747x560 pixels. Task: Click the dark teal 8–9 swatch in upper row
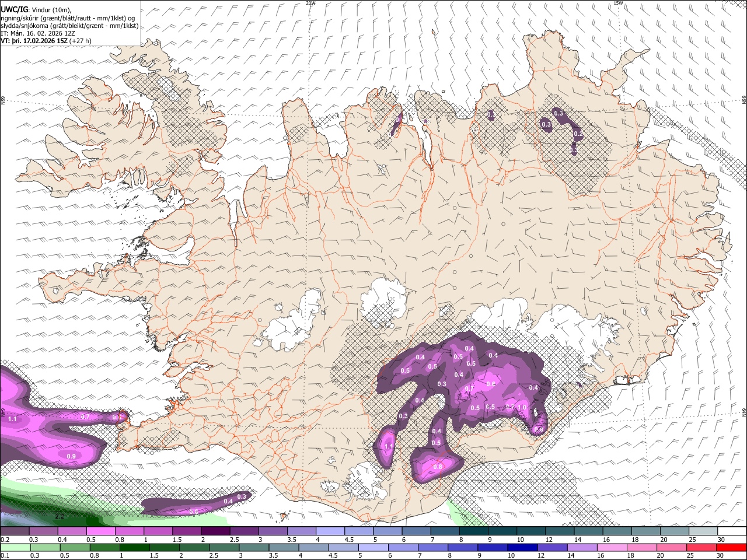pyautogui.click(x=474, y=531)
